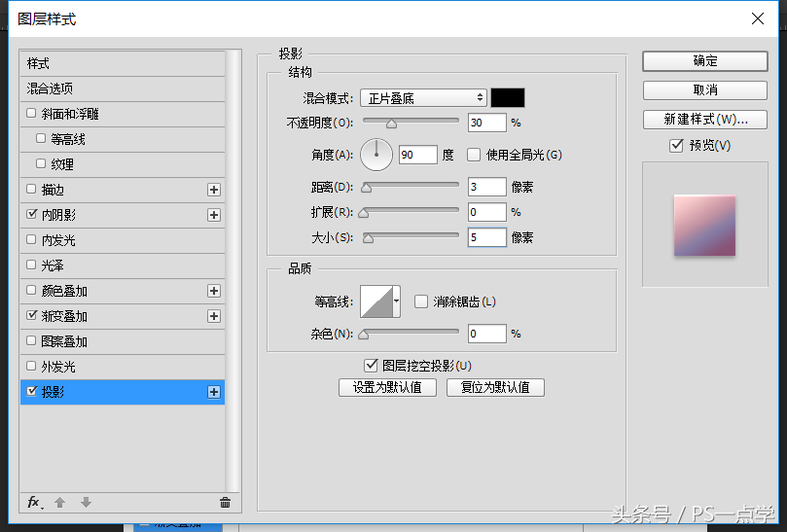This screenshot has height=532, width=787.
Task: Add another 投影 effect with plus icon
Action: coord(214,392)
